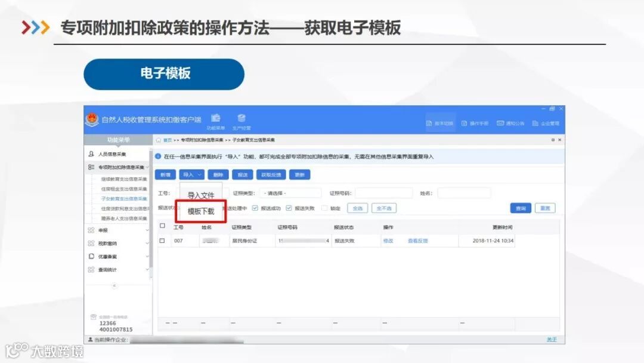Focus the 证照号码 input field
Viewport: 644px width, 363px height.
pyautogui.click(x=383, y=193)
